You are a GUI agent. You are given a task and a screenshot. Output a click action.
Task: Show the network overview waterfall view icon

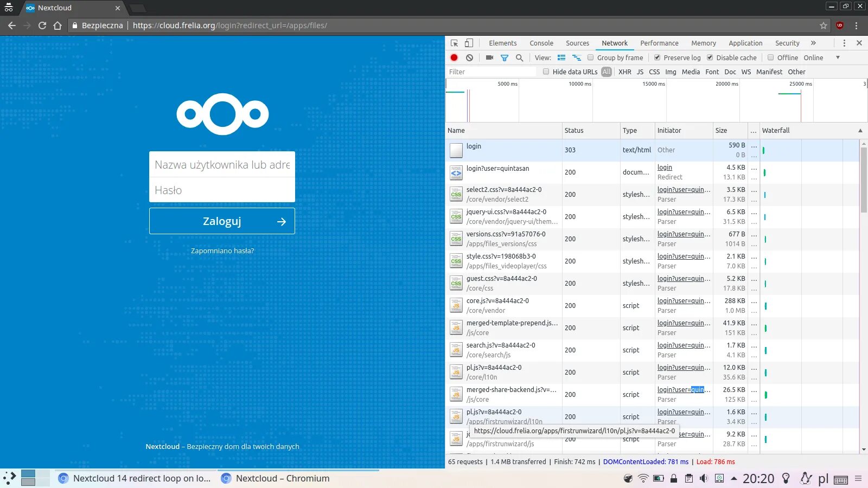coord(577,57)
